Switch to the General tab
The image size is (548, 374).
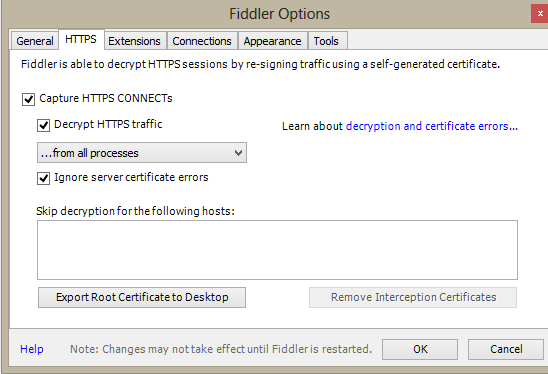coord(35,41)
